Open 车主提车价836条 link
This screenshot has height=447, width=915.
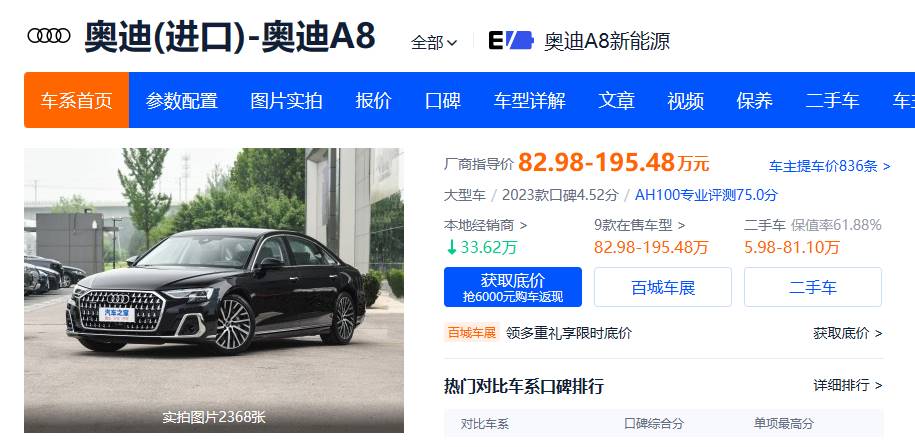tap(830, 166)
